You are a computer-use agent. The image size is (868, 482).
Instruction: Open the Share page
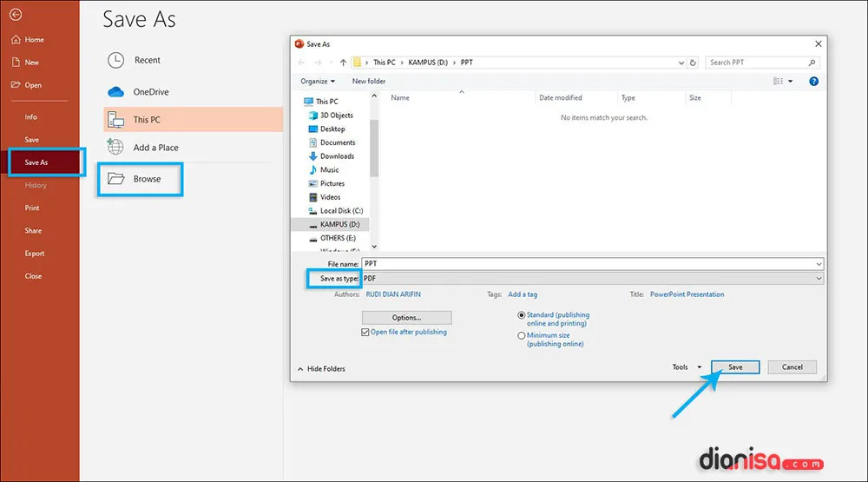click(x=33, y=230)
